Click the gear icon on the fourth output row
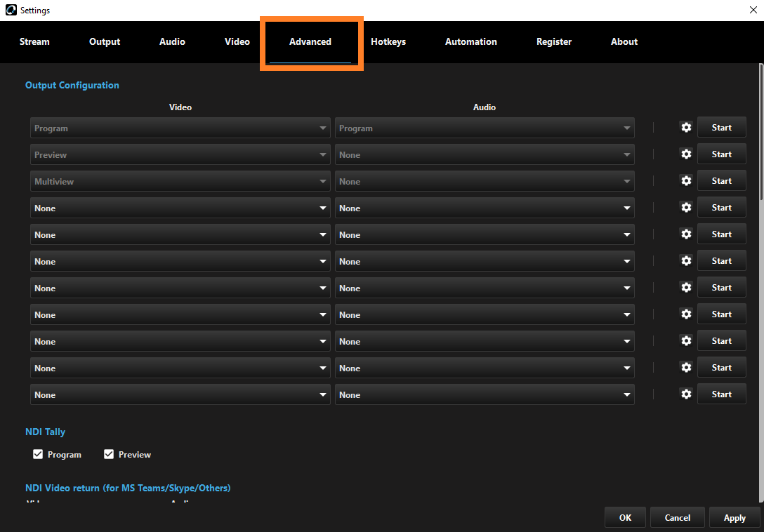The image size is (764, 532). (686, 207)
